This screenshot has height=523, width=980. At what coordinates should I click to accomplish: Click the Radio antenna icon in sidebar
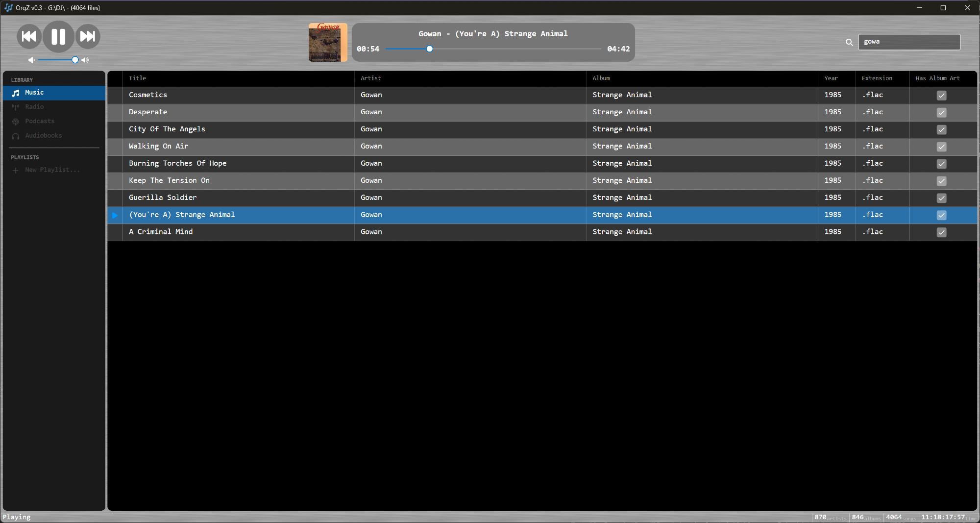coord(16,107)
